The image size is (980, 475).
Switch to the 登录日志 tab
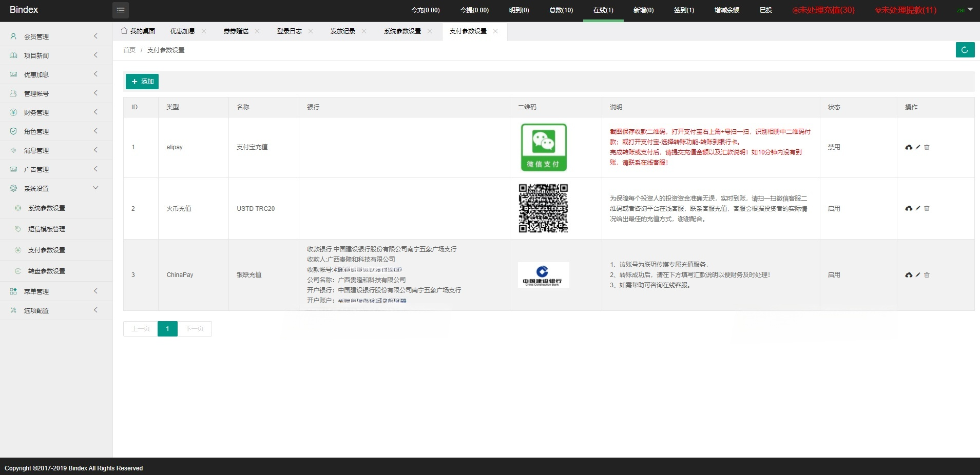[x=289, y=31]
